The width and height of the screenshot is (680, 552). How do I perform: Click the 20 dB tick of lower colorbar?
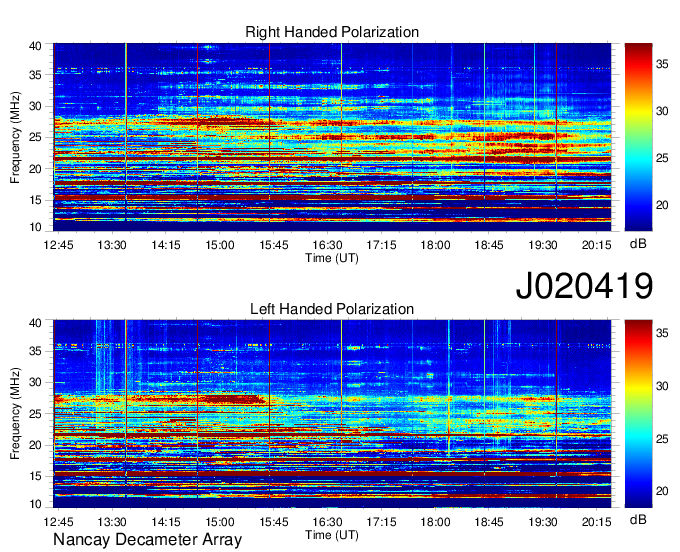click(x=662, y=491)
